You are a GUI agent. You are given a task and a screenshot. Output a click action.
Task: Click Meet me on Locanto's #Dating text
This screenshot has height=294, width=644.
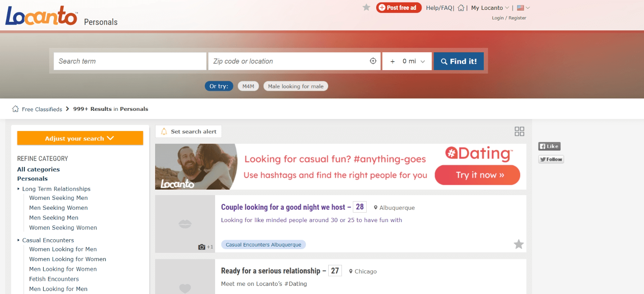[264, 284]
